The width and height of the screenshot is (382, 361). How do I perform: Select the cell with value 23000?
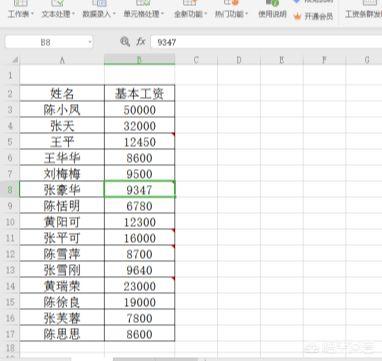click(140, 285)
